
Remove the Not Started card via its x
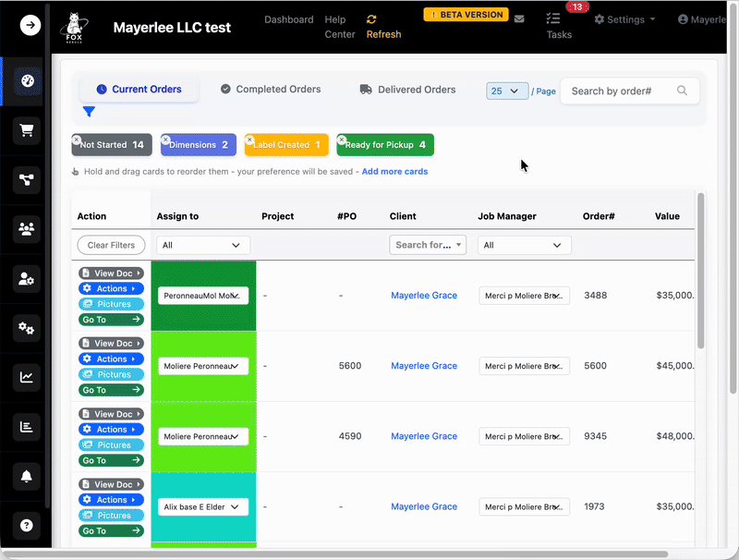tap(77, 140)
